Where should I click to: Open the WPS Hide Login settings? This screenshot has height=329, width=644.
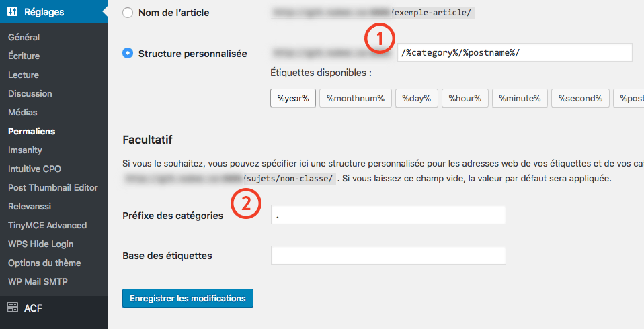41,244
